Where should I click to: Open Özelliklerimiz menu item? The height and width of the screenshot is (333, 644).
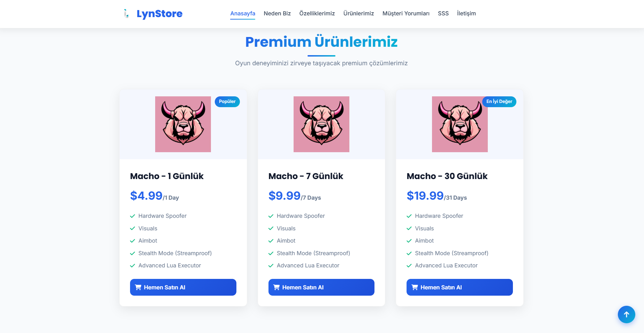(317, 13)
